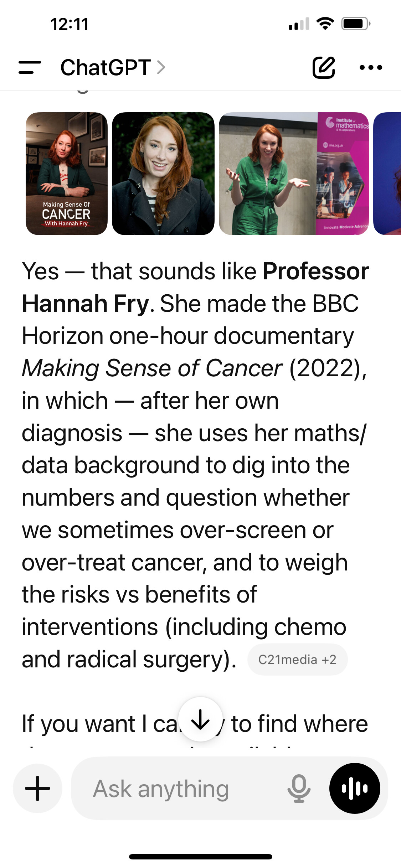401x868 pixels.
Task: Expand the ChatGPT model selector chevron
Action: pyautogui.click(x=161, y=67)
